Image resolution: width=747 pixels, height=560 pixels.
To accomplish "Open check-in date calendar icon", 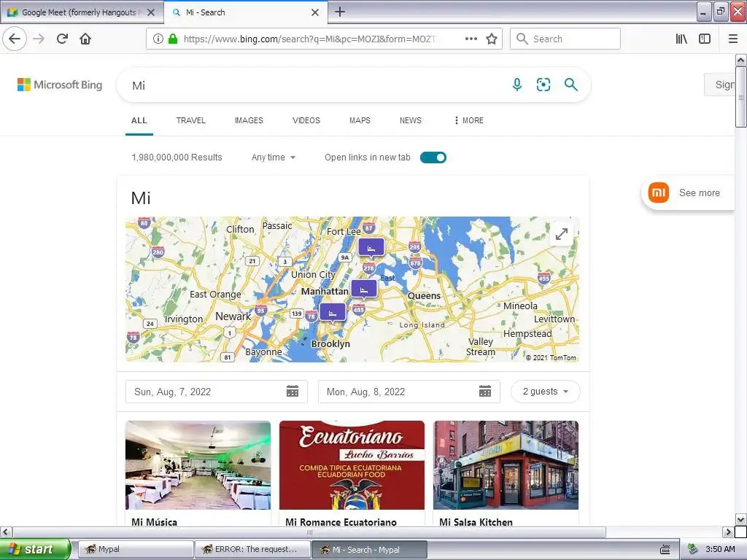I will coord(293,392).
